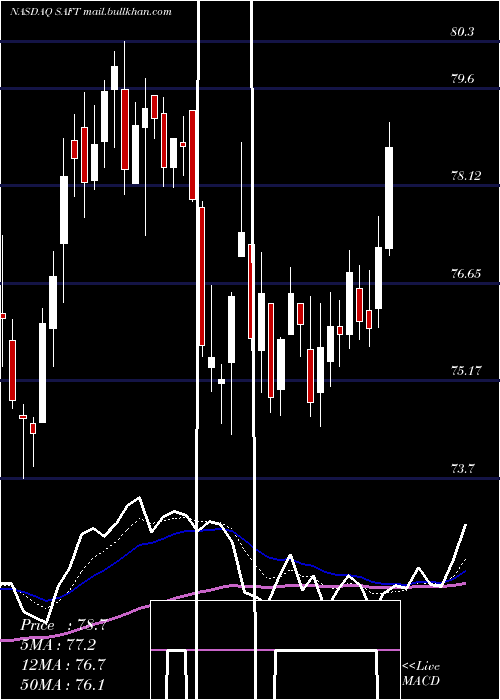Click the last tall white candlestick

click(x=389, y=198)
